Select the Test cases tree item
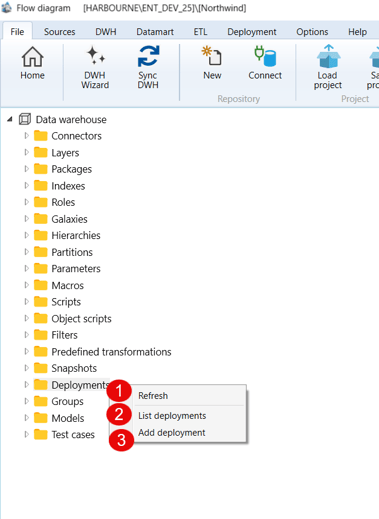The height and width of the screenshot is (519, 379). (73, 435)
